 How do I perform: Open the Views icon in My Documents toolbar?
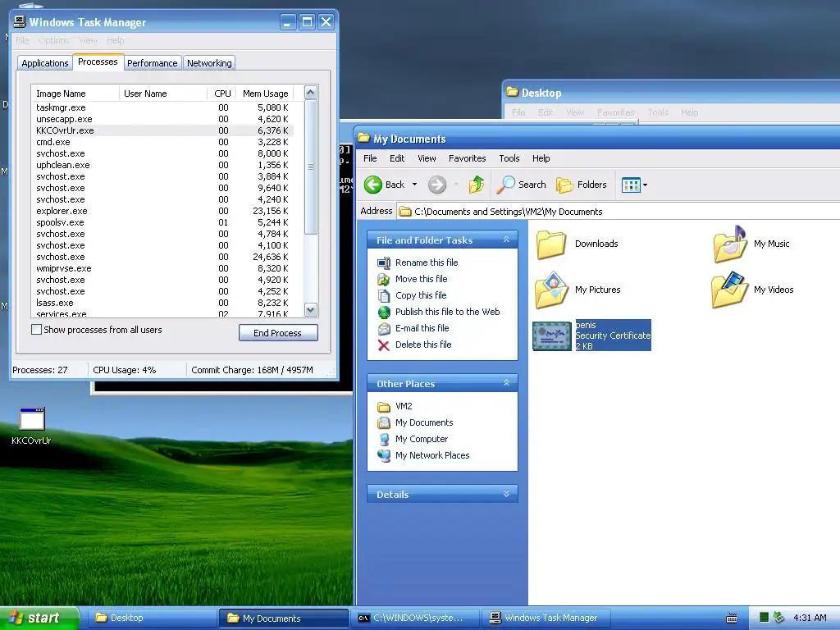point(631,185)
